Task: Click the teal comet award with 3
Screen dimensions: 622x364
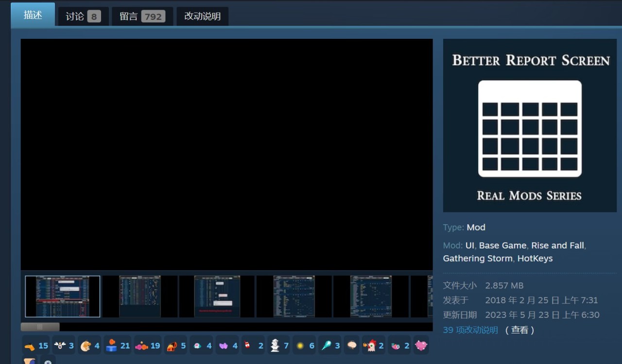Action: pyautogui.click(x=330, y=346)
